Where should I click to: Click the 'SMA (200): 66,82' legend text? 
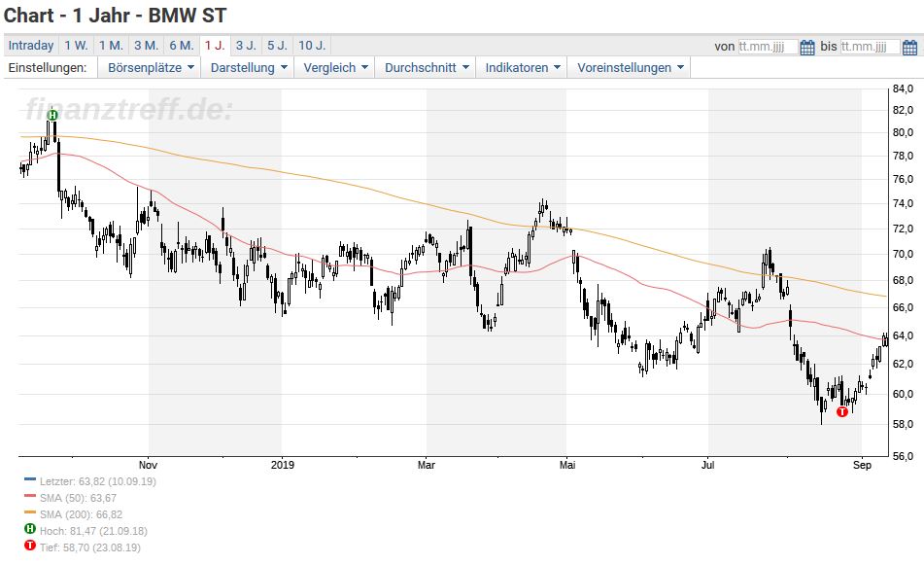click(x=82, y=514)
